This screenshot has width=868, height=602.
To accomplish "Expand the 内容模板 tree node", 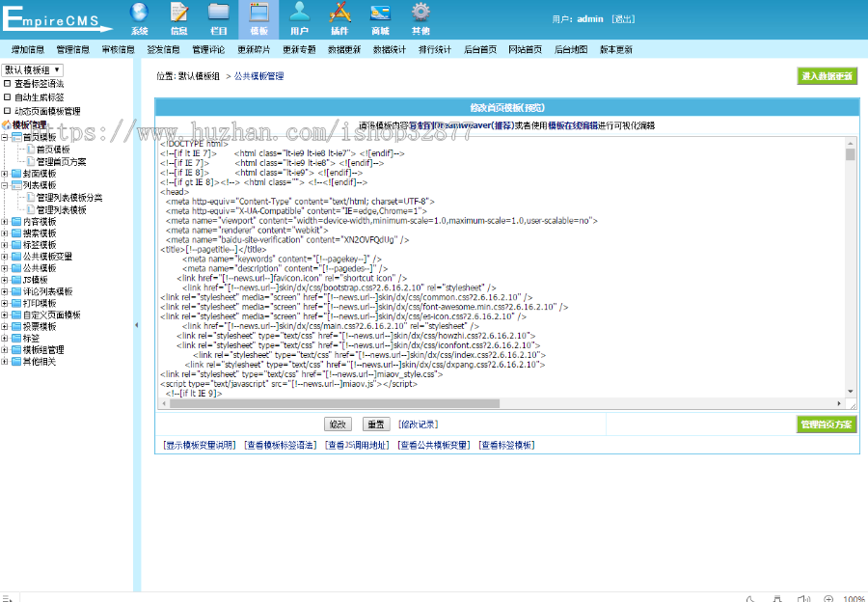I will 5,222.
